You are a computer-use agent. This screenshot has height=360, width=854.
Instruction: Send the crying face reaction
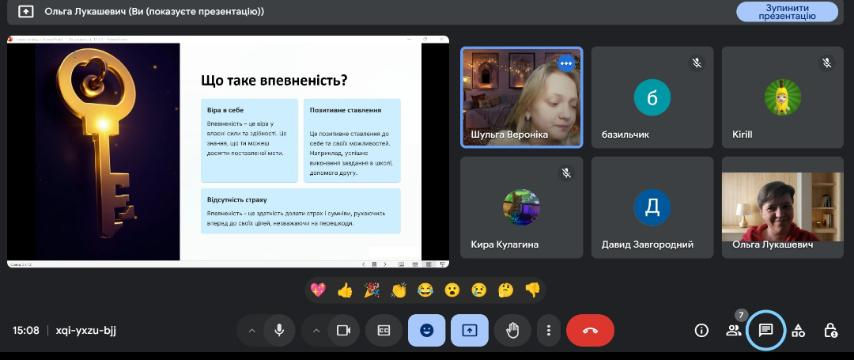coord(479,290)
